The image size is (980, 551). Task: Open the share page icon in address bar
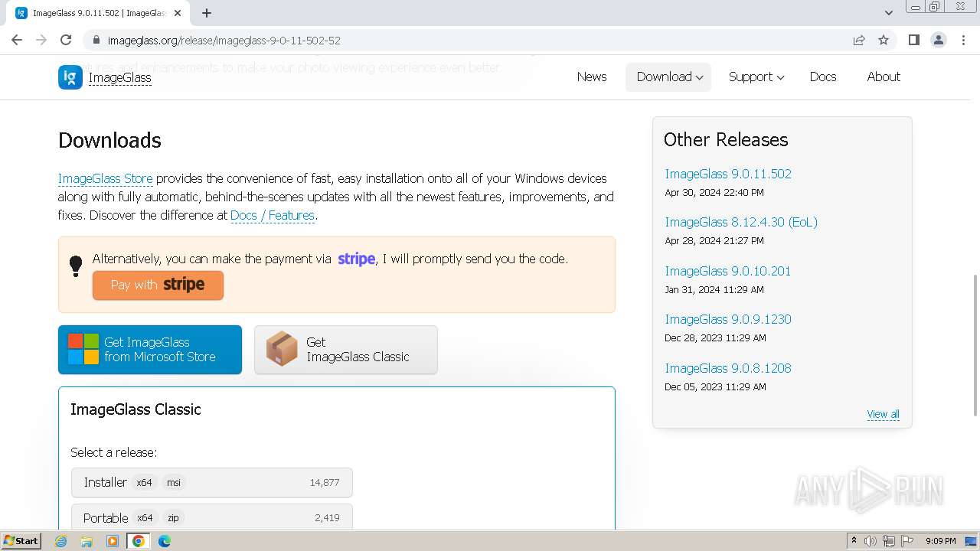click(x=859, y=40)
